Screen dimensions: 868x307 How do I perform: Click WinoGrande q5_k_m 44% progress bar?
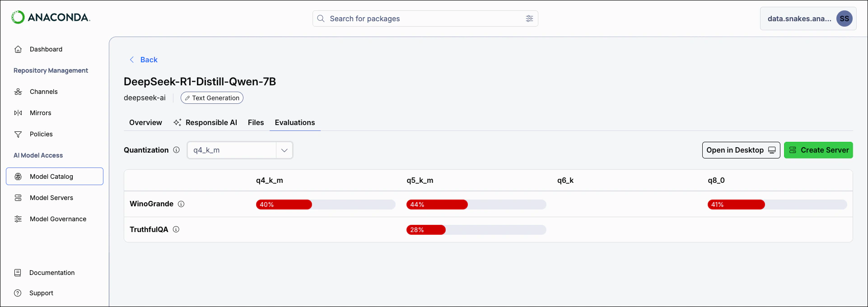[476, 205]
